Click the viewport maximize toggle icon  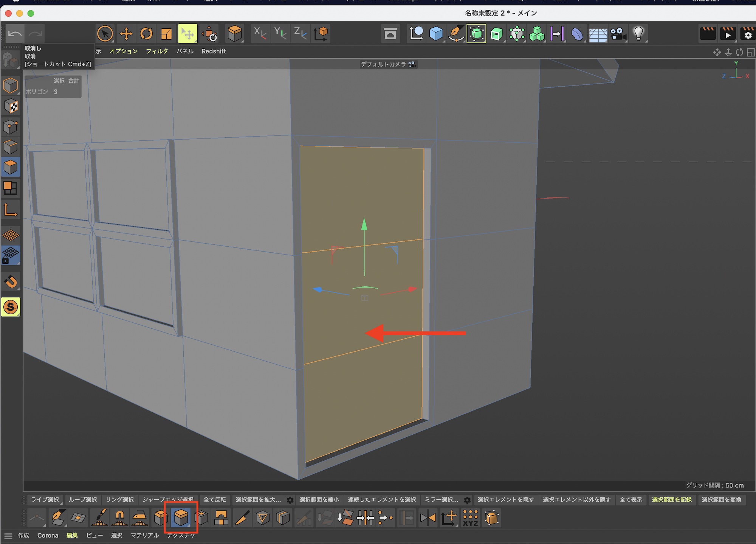pos(751,52)
